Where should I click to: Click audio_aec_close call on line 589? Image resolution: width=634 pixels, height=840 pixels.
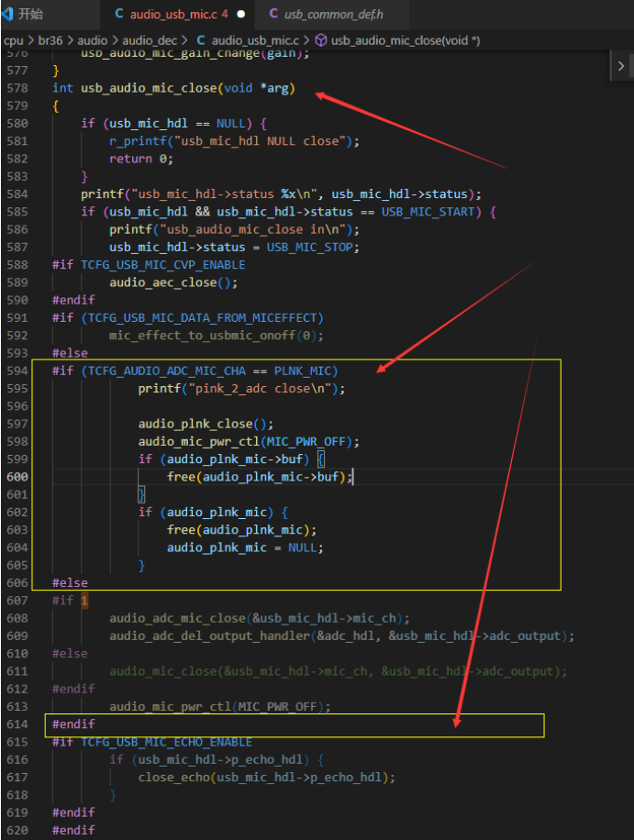click(163, 282)
